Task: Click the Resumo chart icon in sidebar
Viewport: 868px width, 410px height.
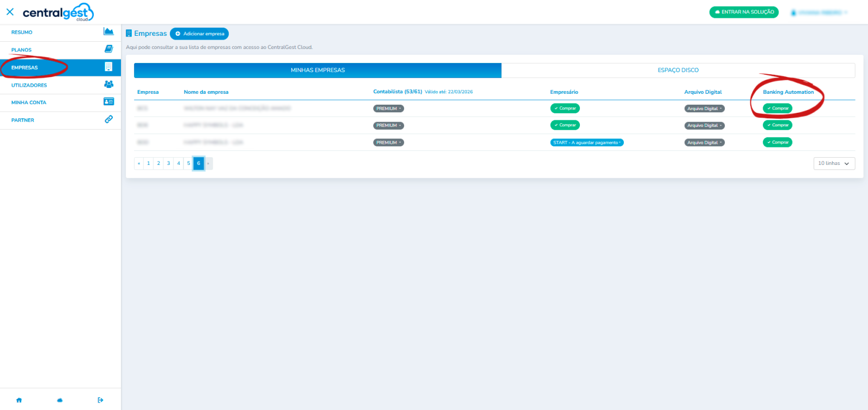Action: click(108, 31)
